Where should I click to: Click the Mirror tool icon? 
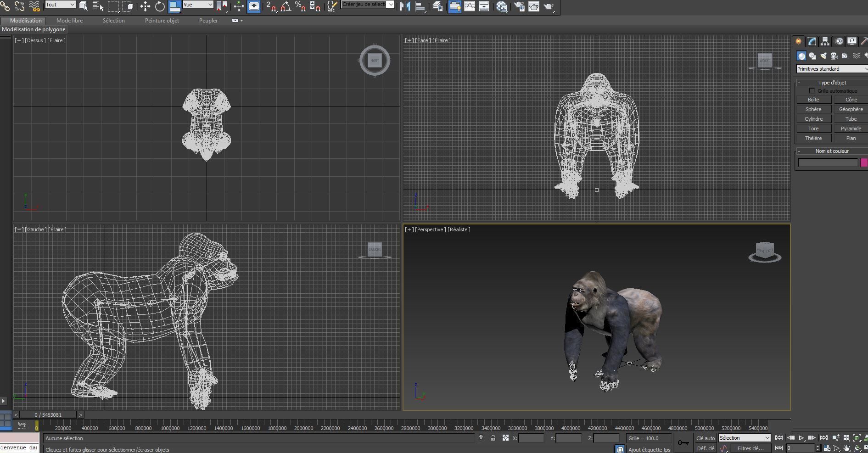(405, 6)
